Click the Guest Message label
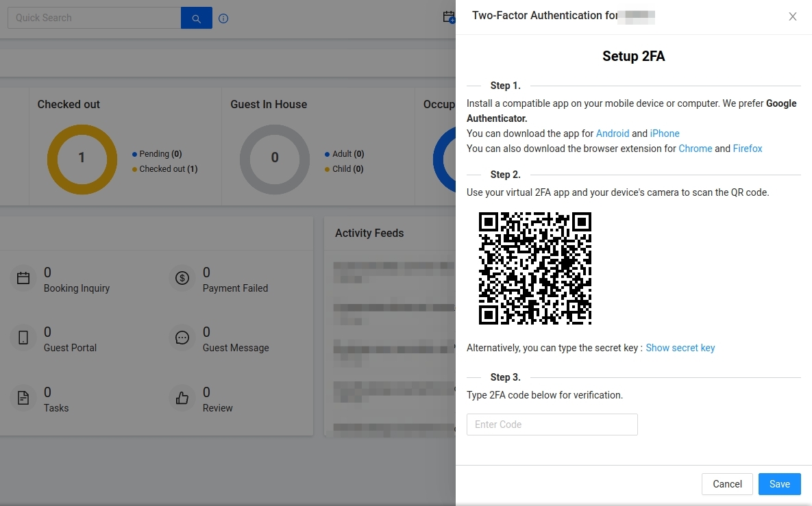The height and width of the screenshot is (506, 812). (x=236, y=348)
